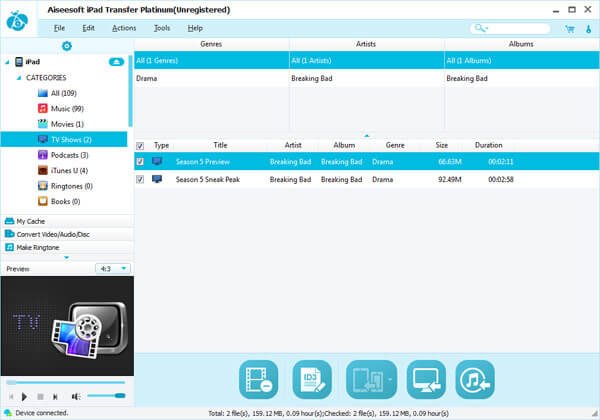Uncheck the Season 5 Sneak Peak checkbox
This screenshot has height=420, width=600.
pos(140,179)
